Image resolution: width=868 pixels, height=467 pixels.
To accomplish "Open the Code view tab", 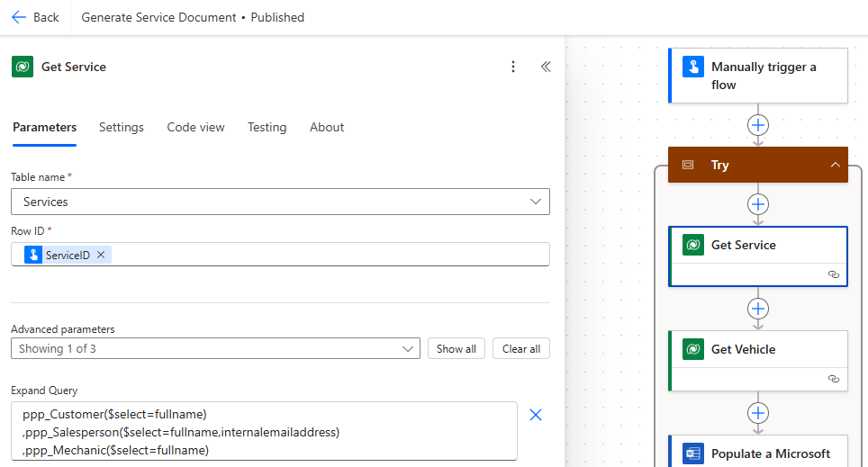I will 195,127.
